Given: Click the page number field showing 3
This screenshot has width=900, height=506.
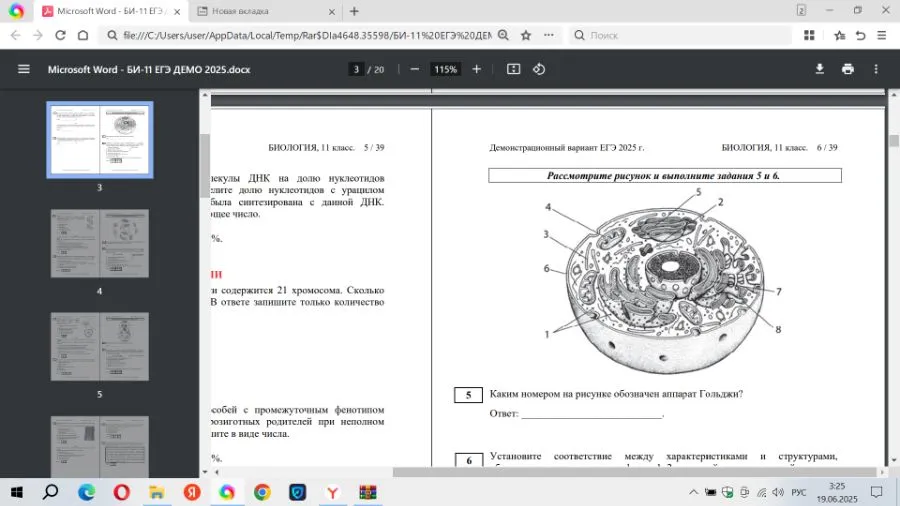Looking at the screenshot, I should pos(356,69).
